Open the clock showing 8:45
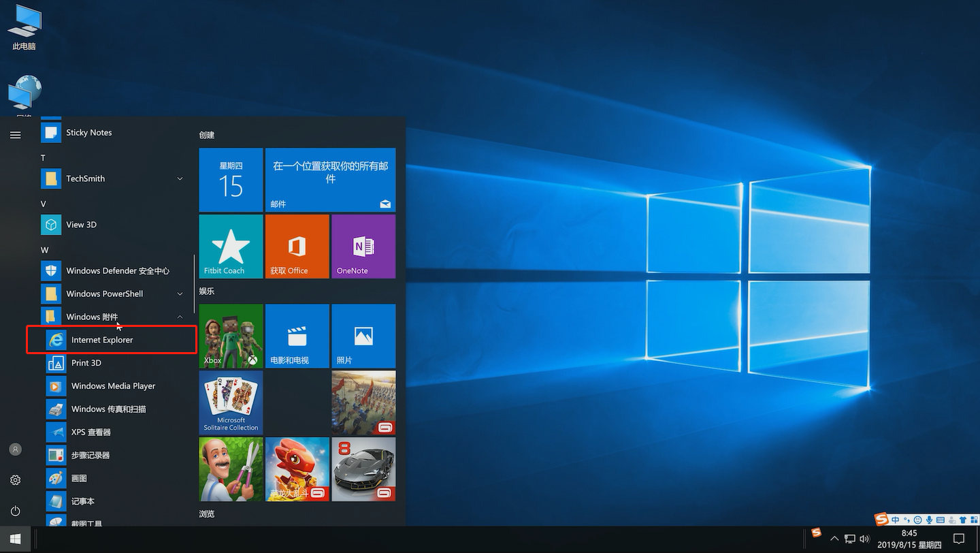 (909, 539)
